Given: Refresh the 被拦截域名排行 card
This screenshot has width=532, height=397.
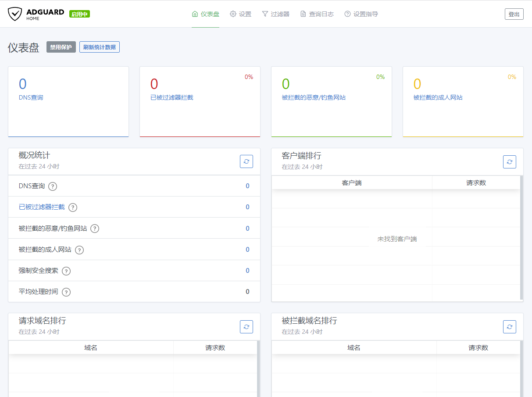Looking at the screenshot, I should point(510,326).
